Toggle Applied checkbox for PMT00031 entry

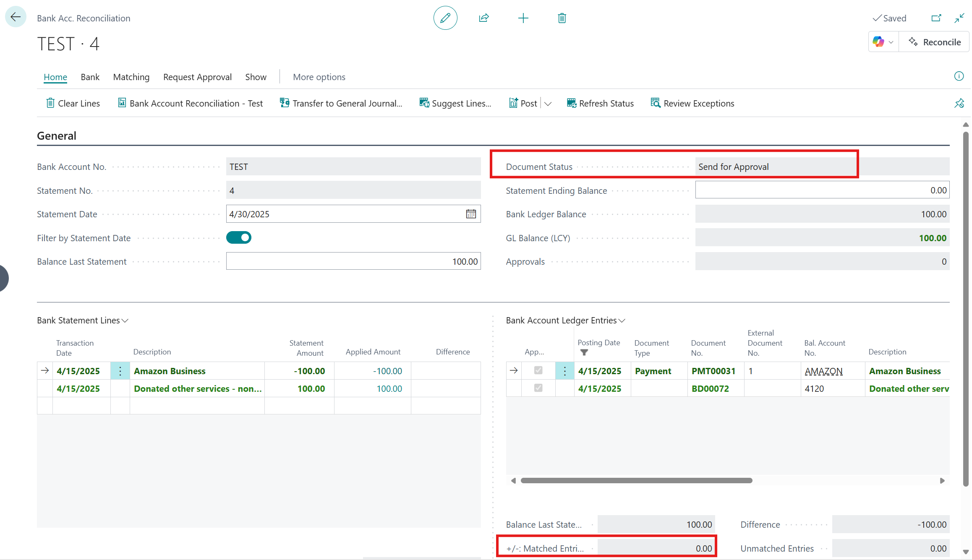pyautogui.click(x=538, y=370)
